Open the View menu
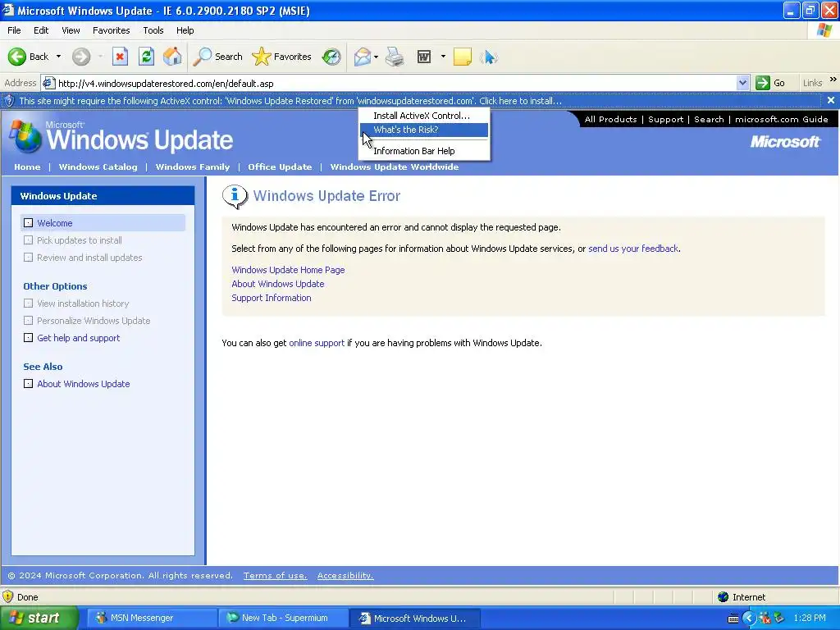 [x=71, y=30]
